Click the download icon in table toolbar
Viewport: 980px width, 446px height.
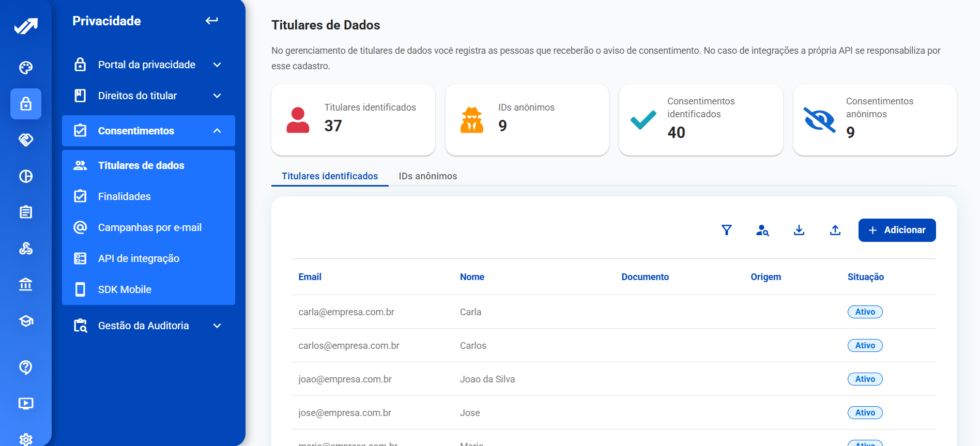tap(799, 230)
